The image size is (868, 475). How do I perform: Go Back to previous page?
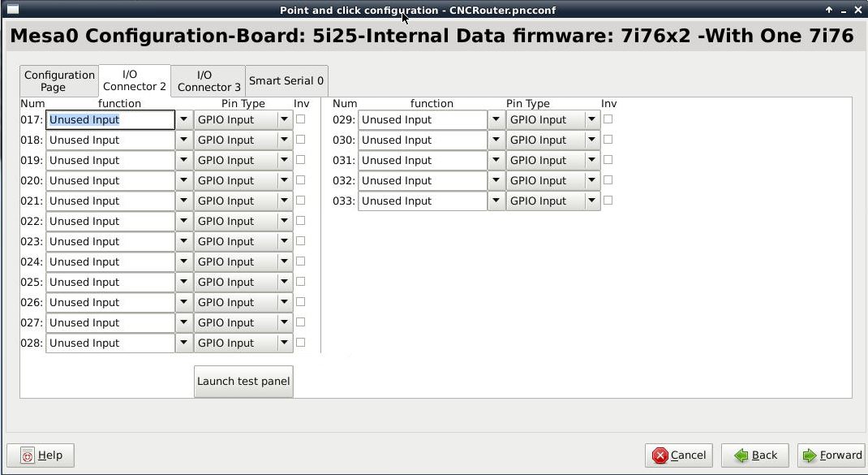pos(755,456)
